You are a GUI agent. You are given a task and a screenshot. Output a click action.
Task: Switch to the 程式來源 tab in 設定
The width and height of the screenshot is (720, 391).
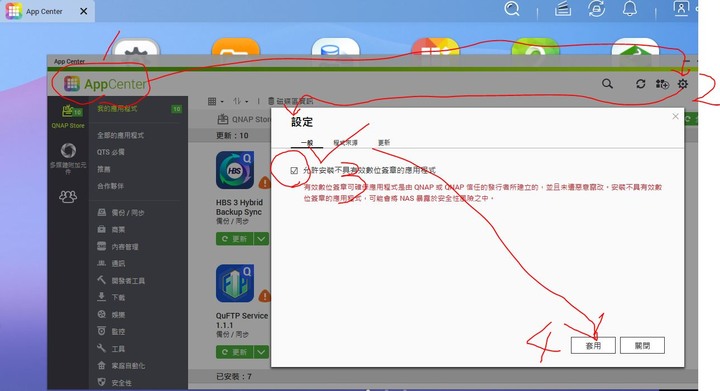point(345,143)
